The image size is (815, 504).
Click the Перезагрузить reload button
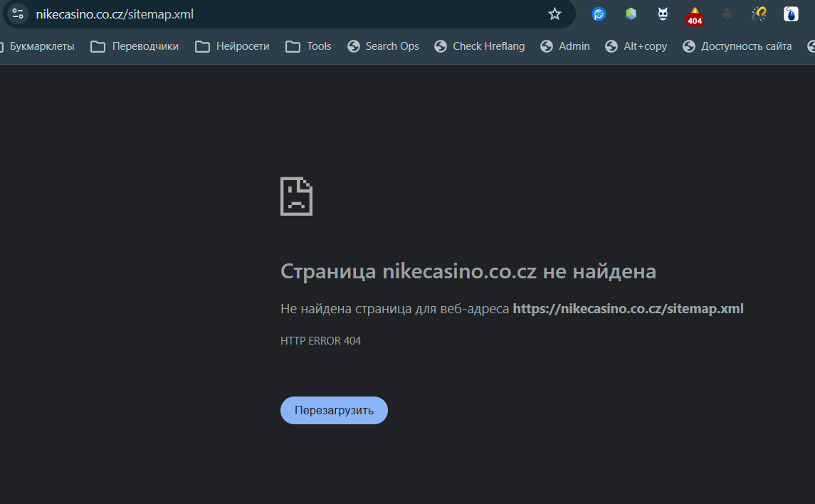coord(334,411)
